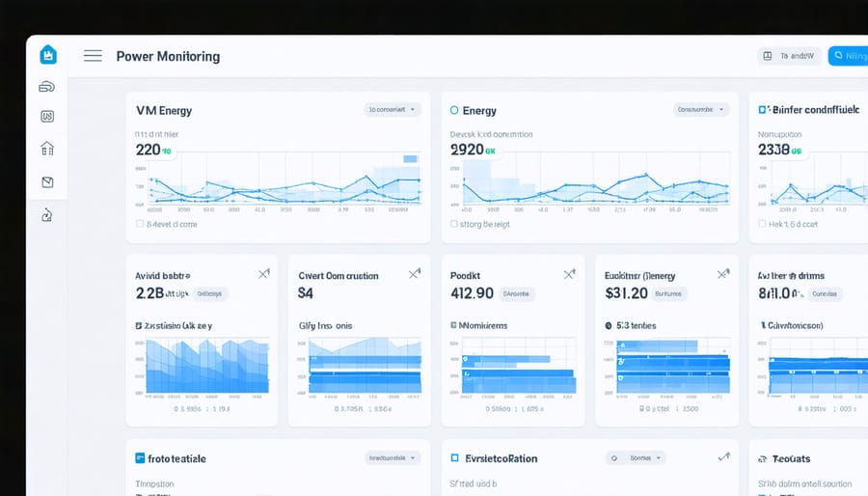Screen dimensions: 868x496
Task: Click the light blue legend box in VM Energy chart
Action: [410, 159]
